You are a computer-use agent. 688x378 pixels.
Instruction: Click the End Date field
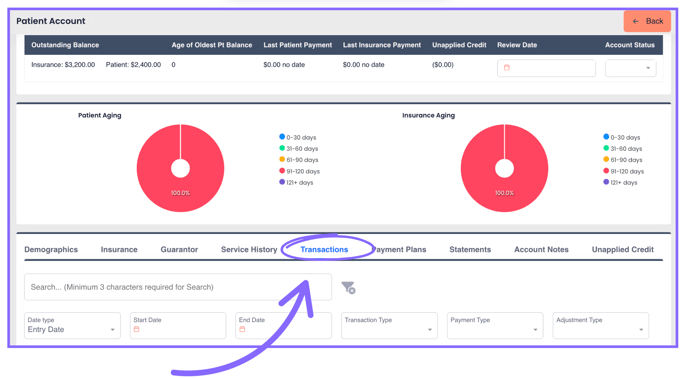[x=283, y=325]
